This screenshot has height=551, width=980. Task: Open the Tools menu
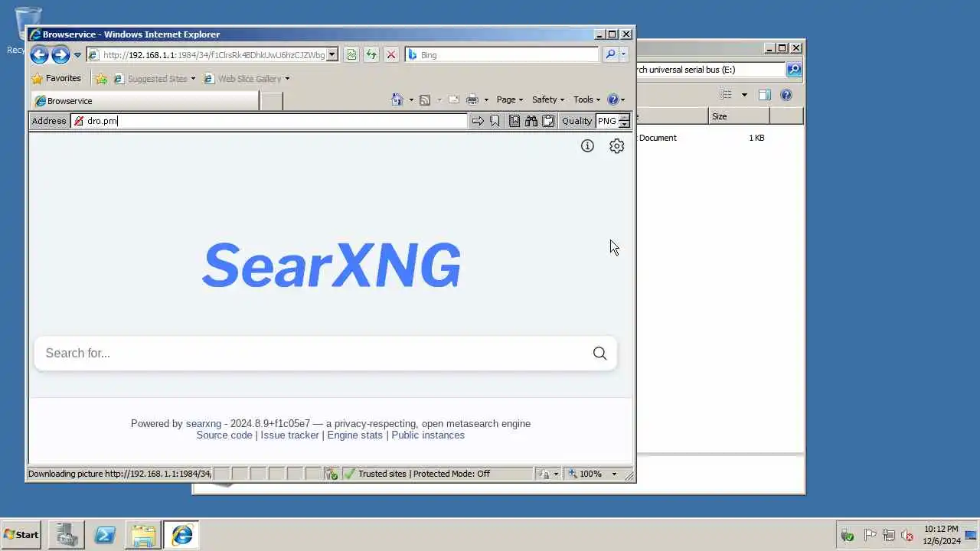(586, 99)
